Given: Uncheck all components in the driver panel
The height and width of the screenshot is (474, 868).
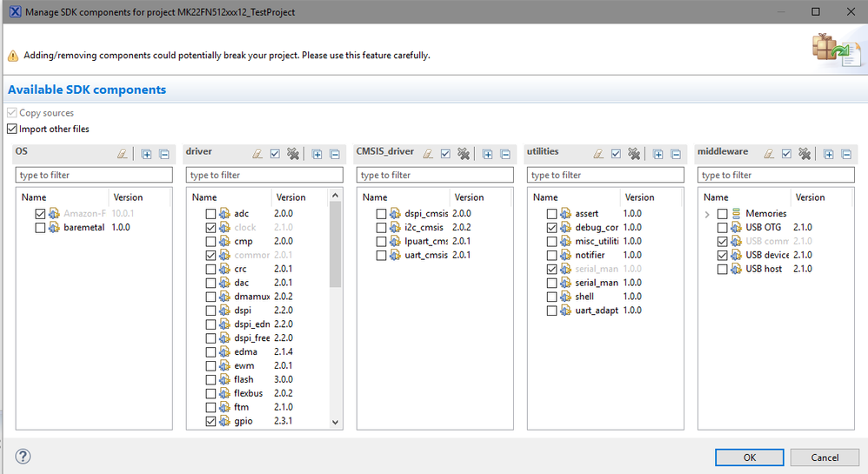Looking at the screenshot, I should [x=293, y=154].
